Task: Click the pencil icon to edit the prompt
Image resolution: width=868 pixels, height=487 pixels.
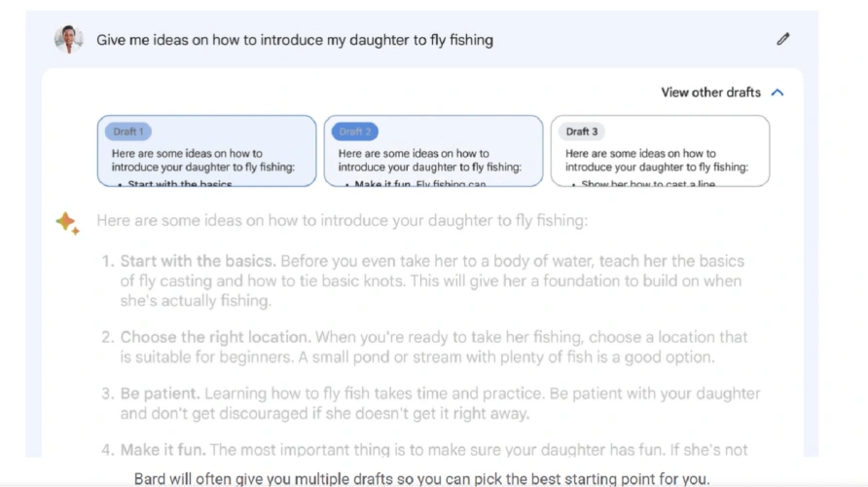Action: (x=783, y=40)
